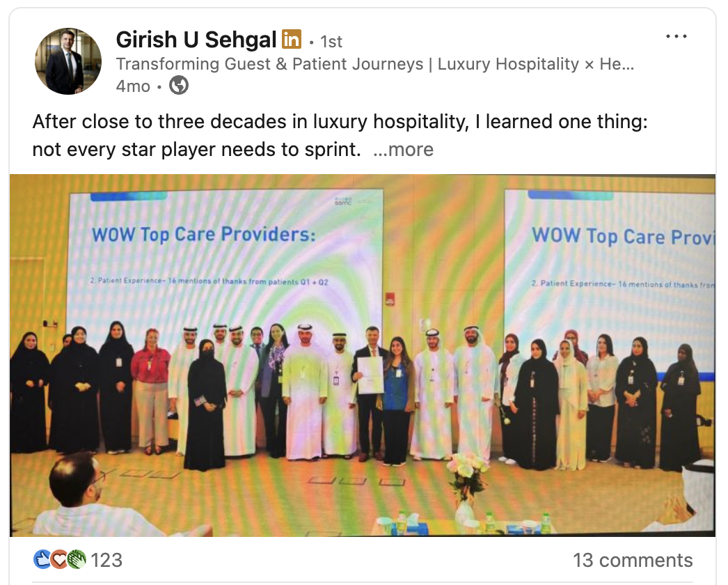
Task: Open the WOW Top Care Providers photo
Action: click(362, 355)
